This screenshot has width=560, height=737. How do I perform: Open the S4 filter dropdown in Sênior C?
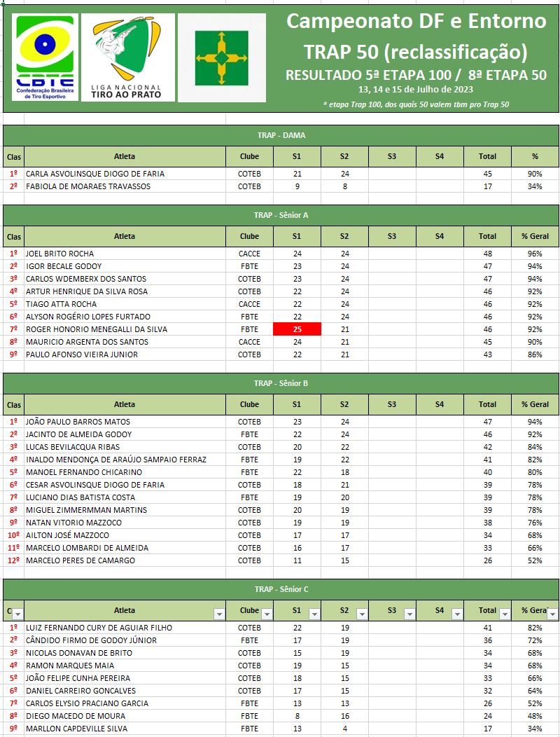457,614
